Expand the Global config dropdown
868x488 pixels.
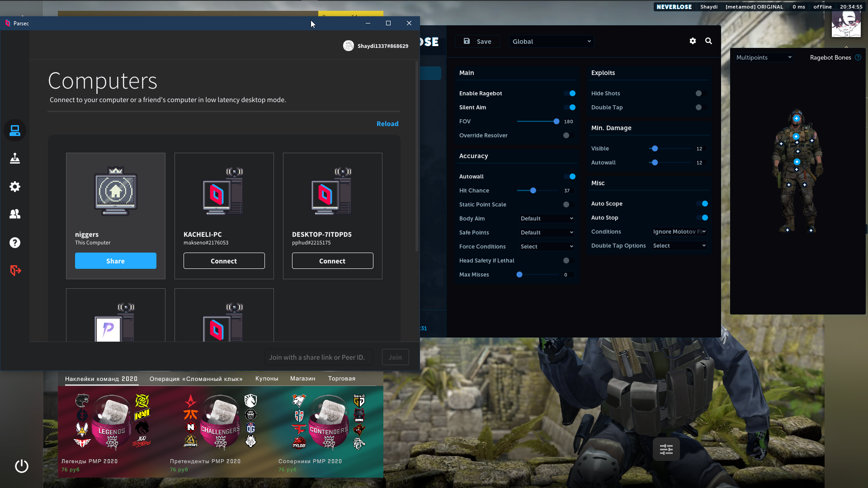click(551, 42)
